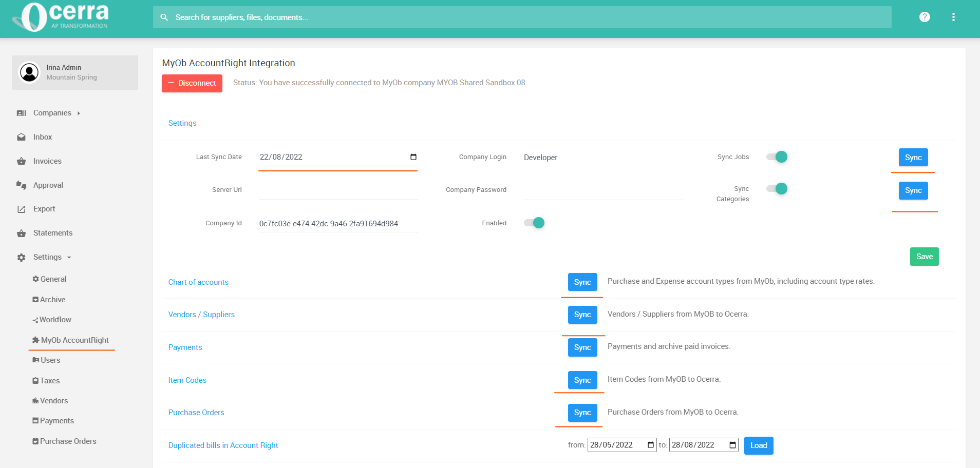
Task: Open the Chart of accounts link
Action: tap(198, 282)
